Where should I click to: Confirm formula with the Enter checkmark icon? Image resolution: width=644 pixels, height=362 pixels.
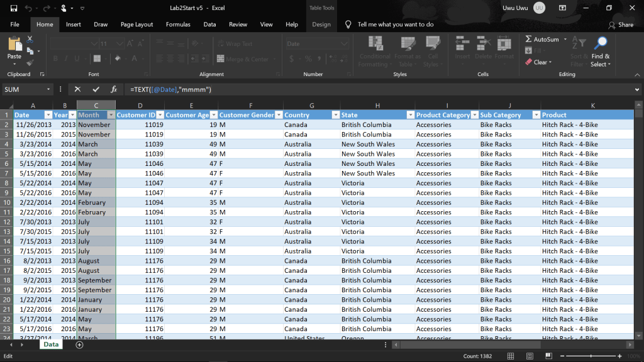point(96,89)
